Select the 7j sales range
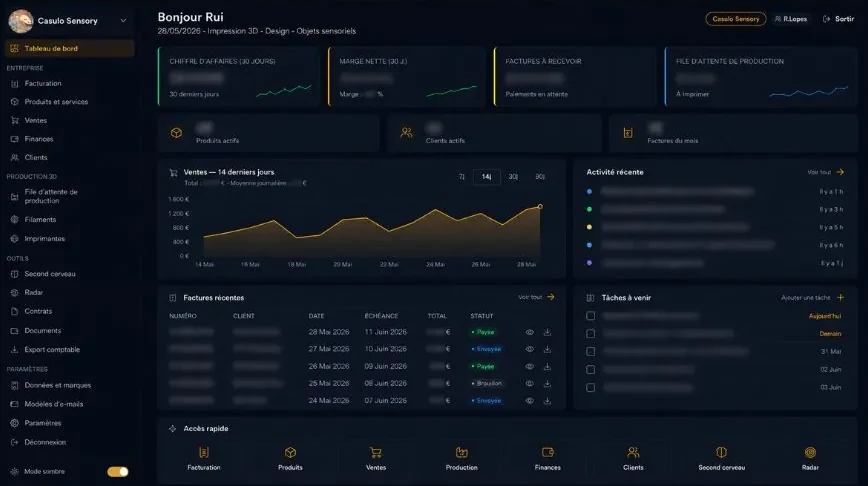 click(461, 177)
